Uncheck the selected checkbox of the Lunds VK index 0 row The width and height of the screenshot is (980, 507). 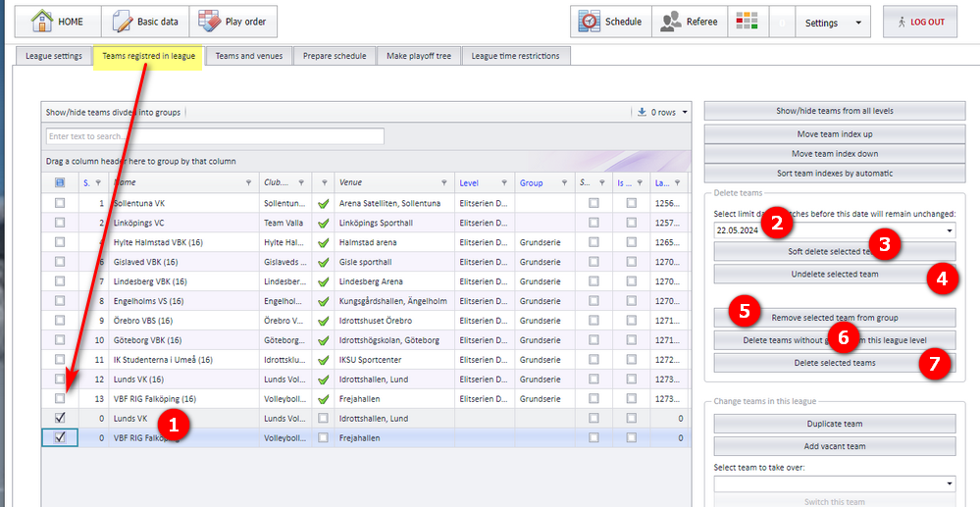pyautogui.click(x=60, y=418)
